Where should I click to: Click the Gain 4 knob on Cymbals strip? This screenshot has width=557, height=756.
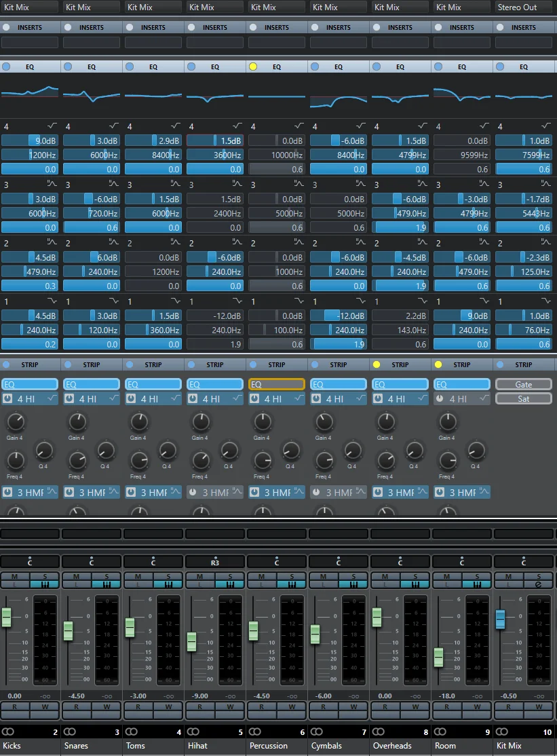(x=324, y=422)
